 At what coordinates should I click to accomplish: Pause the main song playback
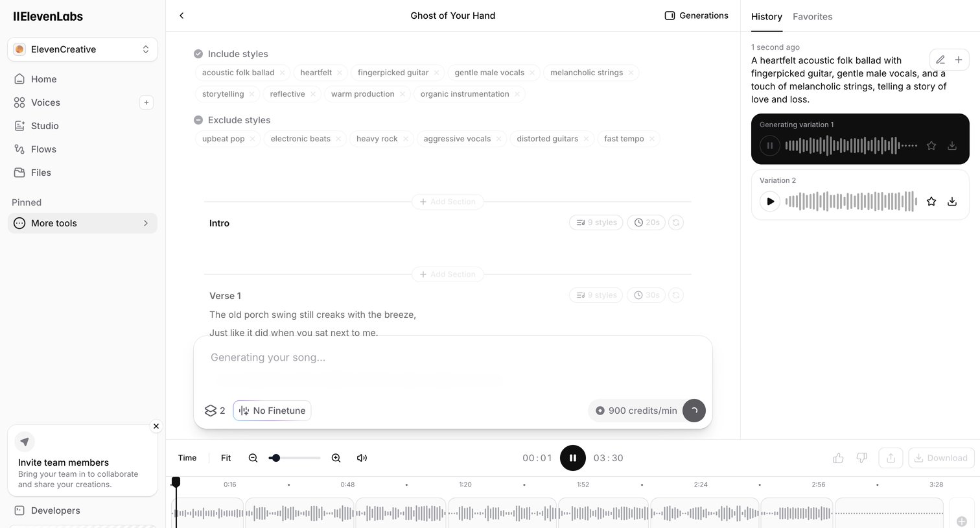573,458
